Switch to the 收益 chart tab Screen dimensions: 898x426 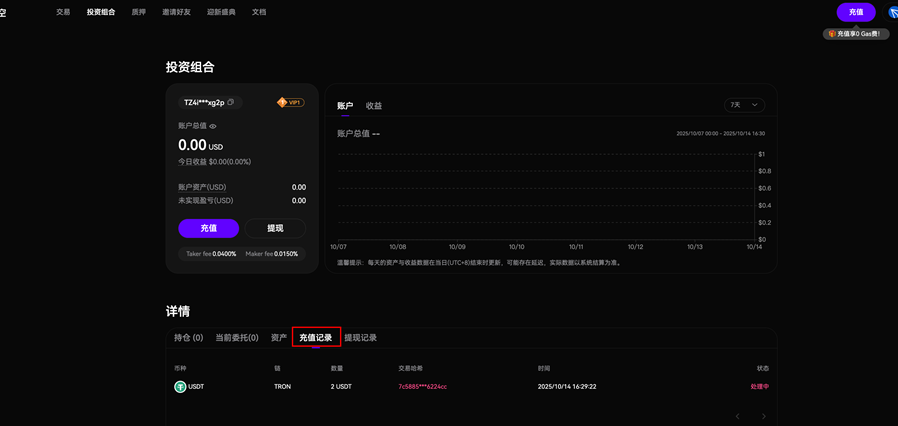point(374,105)
